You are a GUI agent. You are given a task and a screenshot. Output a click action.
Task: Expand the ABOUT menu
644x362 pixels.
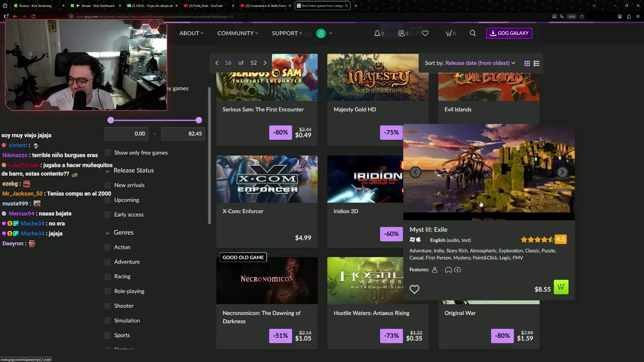coord(191,33)
